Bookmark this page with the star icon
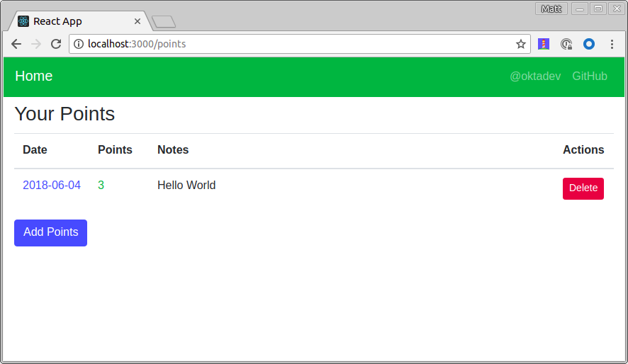The image size is (628, 364). coord(521,44)
